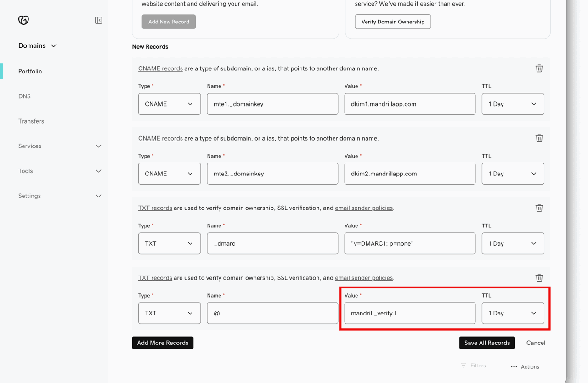Select Portfolio in the sidebar
This screenshot has height=383, width=588.
pos(30,71)
